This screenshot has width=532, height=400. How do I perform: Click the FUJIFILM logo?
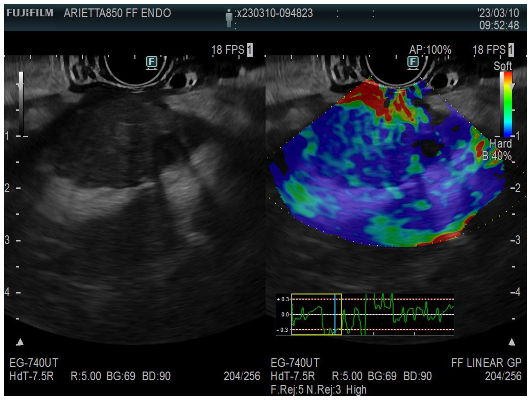[x=29, y=13]
